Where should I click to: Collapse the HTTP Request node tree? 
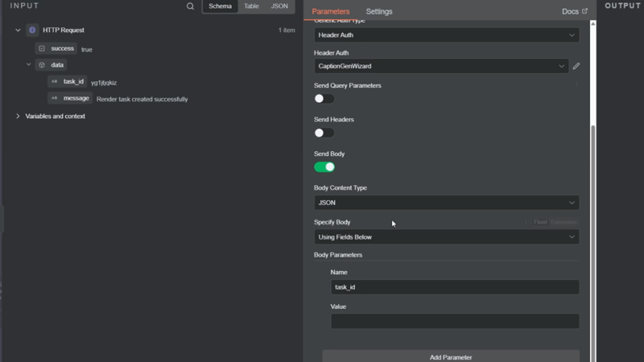(18, 30)
